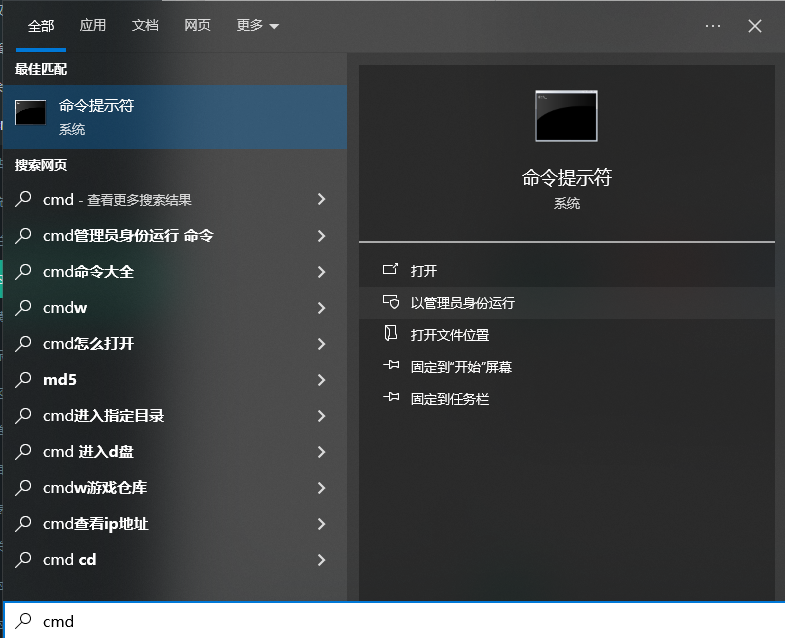Expand arrow for cmd - 查看更多搜索结果

point(321,200)
